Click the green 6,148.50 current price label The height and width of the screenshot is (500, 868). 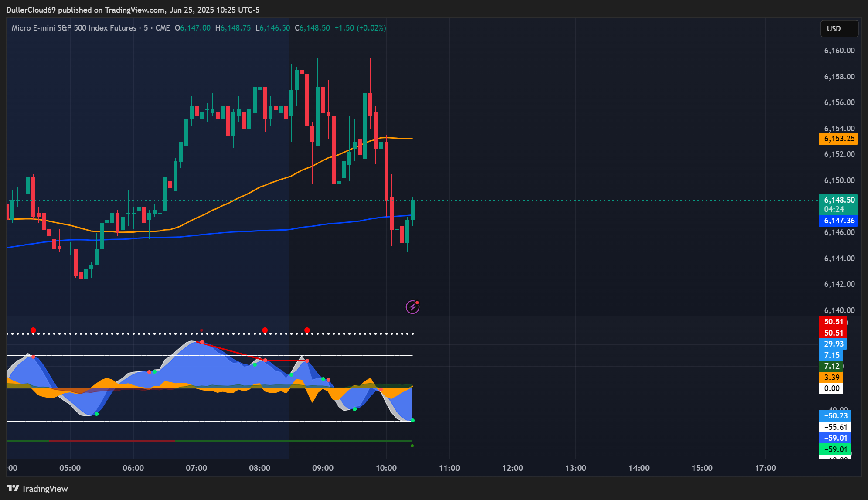click(838, 200)
